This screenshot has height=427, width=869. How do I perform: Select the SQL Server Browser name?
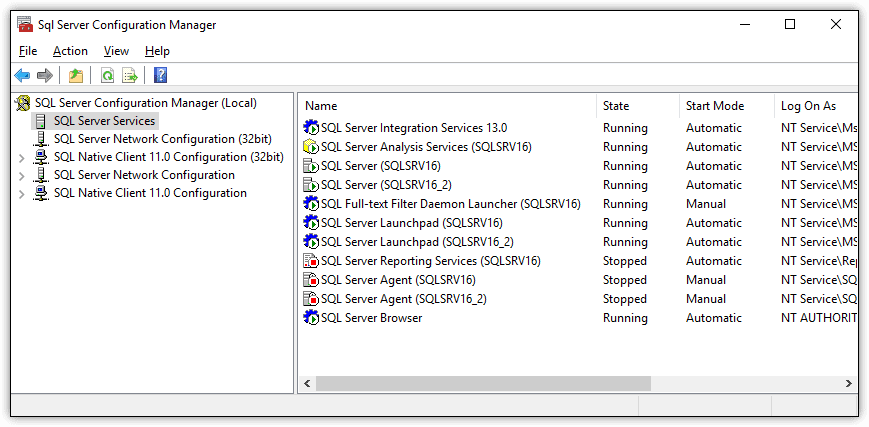[371, 318]
